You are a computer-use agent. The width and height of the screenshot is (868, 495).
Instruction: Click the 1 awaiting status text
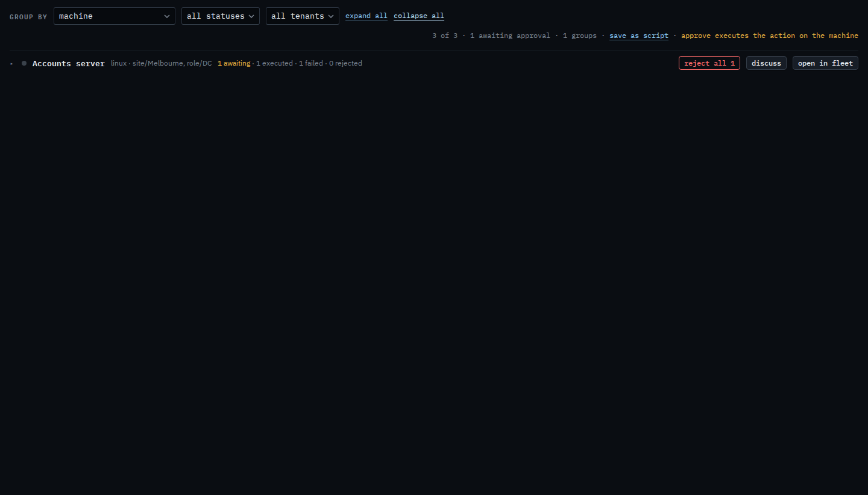click(x=234, y=63)
